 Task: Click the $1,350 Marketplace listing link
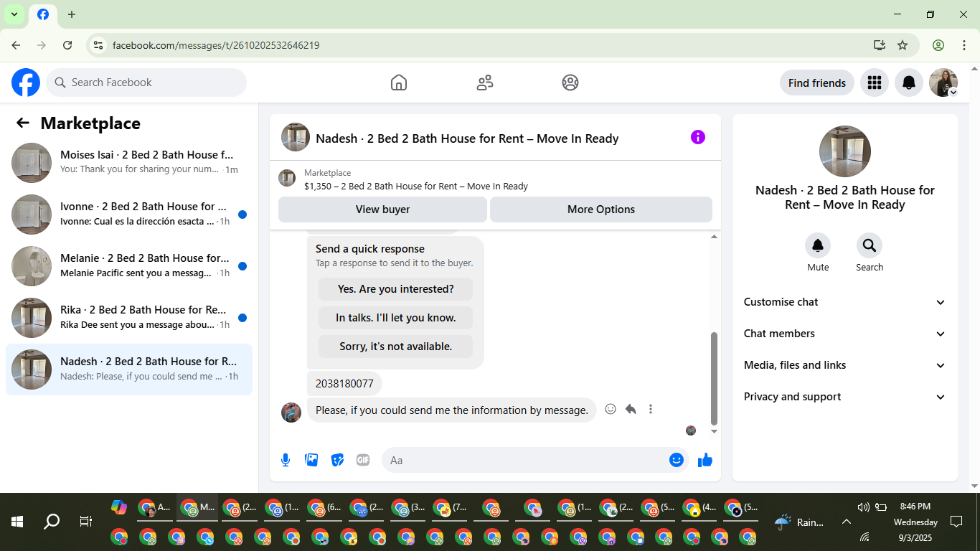tap(416, 186)
